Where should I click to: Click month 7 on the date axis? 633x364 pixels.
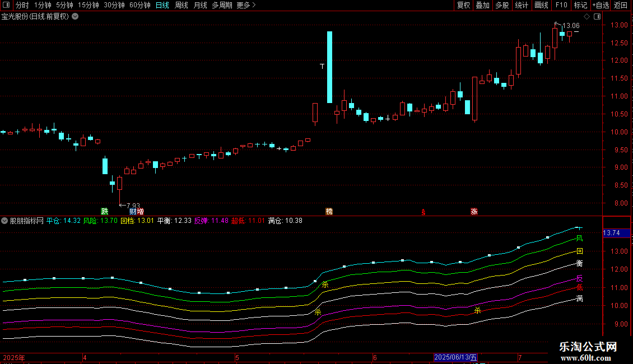[520, 357]
